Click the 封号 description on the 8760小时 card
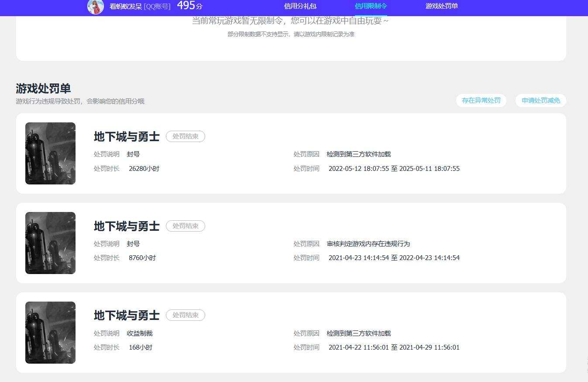The width and height of the screenshot is (588, 382). pos(134,244)
